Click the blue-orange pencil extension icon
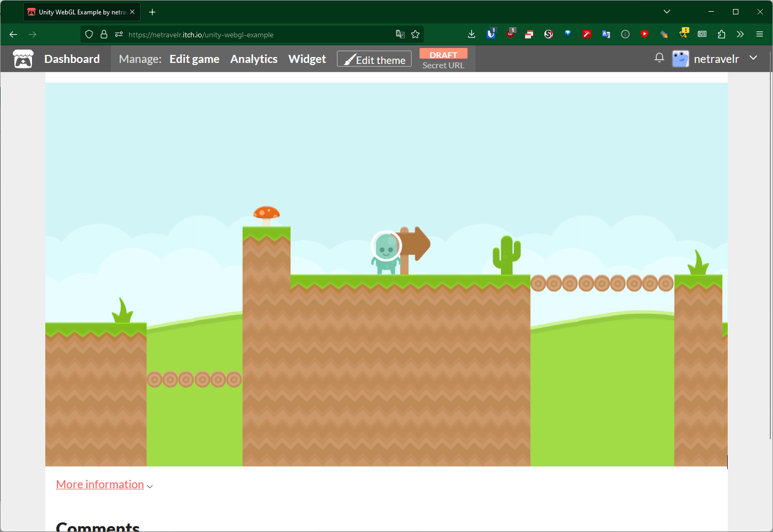The width and height of the screenshot is (773, 532). tap(664, 34)
